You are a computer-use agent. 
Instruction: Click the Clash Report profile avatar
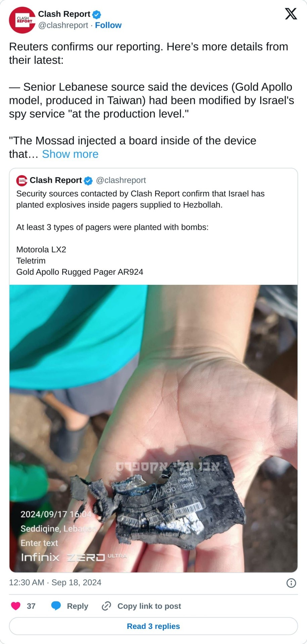coord(22,20)
